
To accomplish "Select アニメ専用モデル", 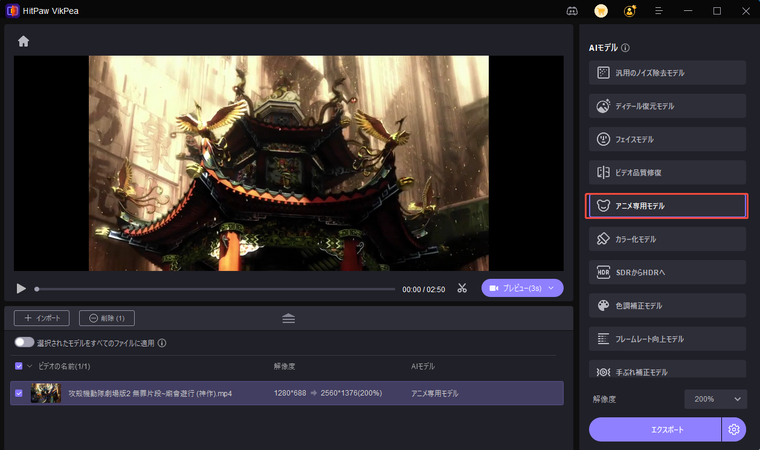I will [667, 206].
